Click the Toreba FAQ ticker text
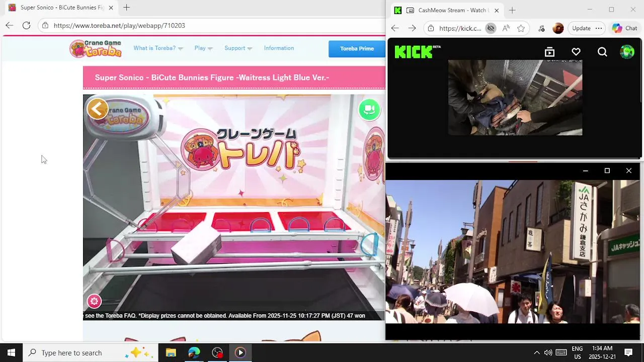Viewport: 644px width, 362px height. tap(225, 316)
